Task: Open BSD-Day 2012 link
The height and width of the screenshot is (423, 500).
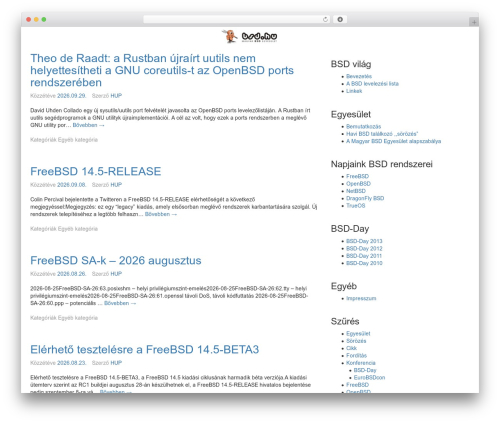Action: click(364, 248)
